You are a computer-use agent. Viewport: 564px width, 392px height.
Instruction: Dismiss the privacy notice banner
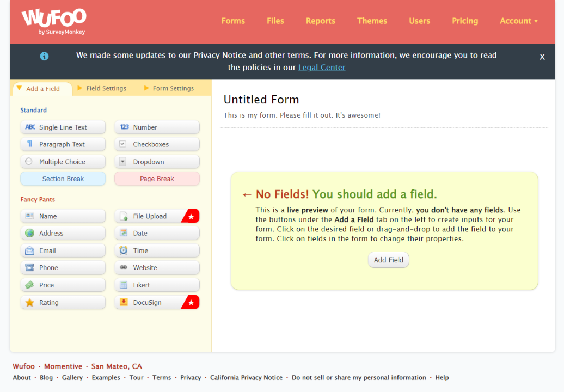(x=542, y=57)
